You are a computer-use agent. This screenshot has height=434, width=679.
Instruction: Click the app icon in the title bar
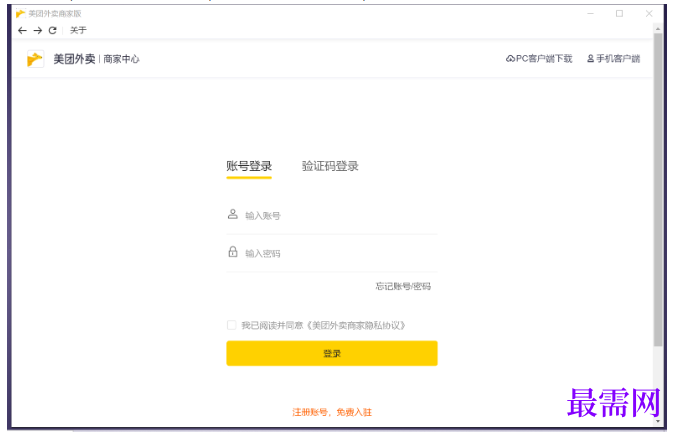click(20, 14)
